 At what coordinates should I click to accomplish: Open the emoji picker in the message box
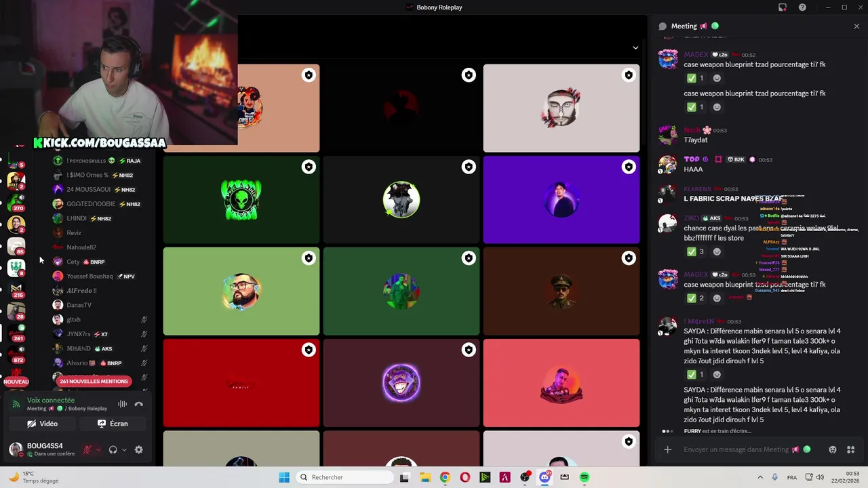point(833,449)
